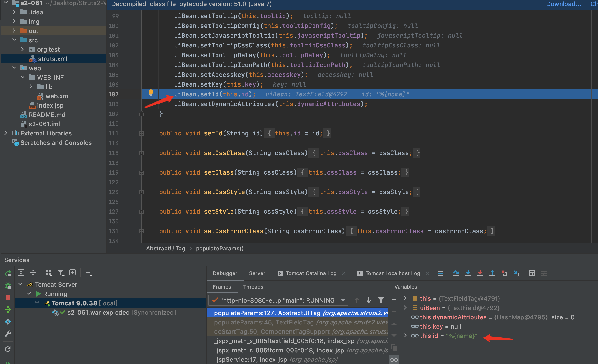
Task: Open Edit Configuration wrench icon in Services
Action: click(8, 334)
